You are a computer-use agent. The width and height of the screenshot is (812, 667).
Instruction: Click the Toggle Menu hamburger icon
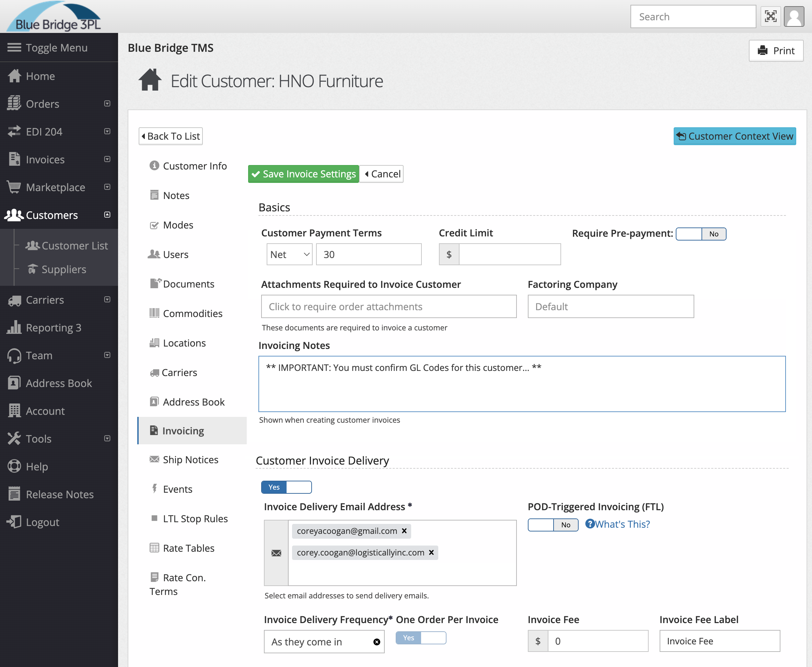point(14,48)
